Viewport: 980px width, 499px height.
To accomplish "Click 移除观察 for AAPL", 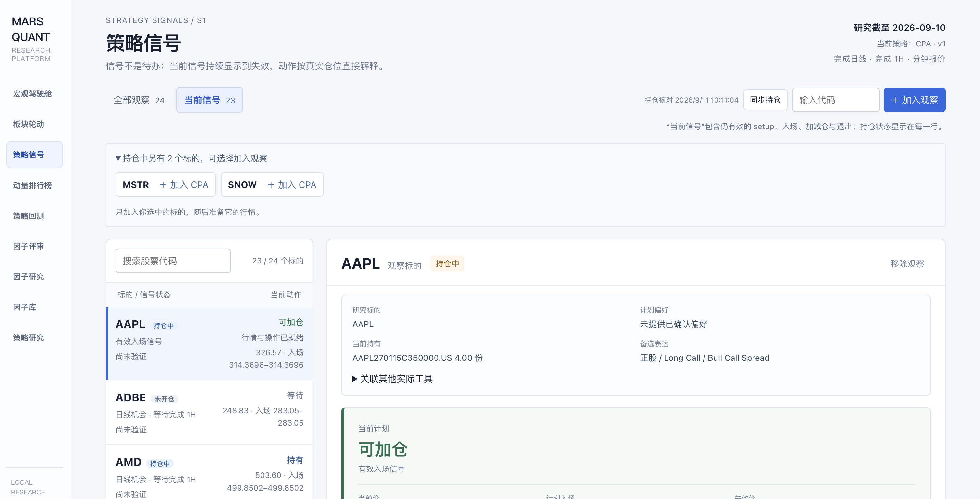I will click(x=907, y=263).
